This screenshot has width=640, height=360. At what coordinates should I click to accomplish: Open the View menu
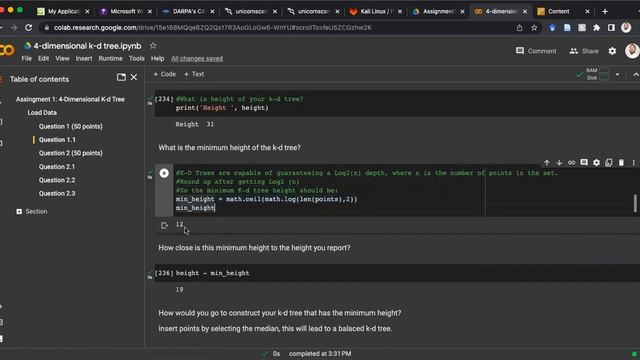(x=62, y=58)
